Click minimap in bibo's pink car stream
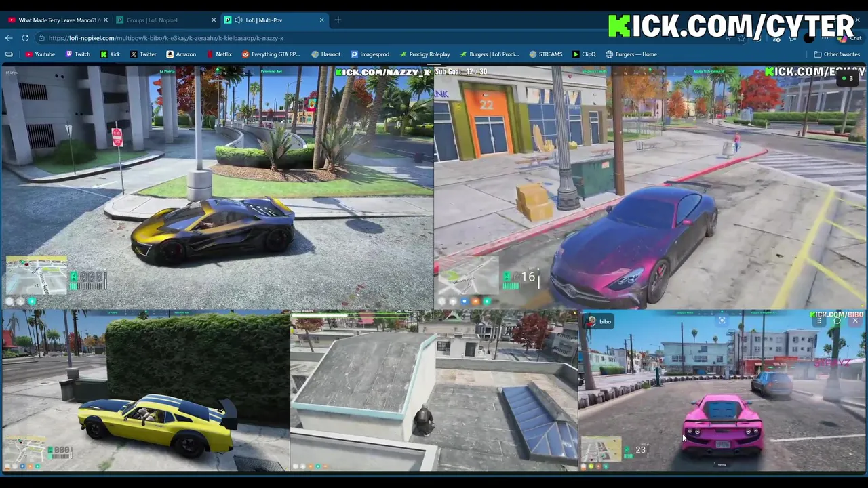 click(601, 449)
